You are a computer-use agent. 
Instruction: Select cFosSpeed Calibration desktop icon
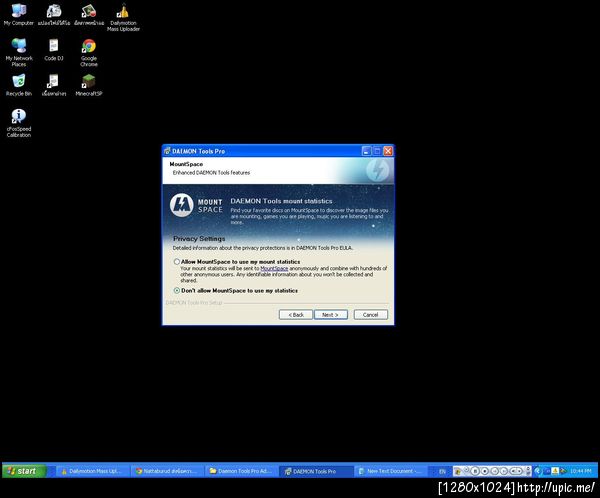(x=19, y=123)
